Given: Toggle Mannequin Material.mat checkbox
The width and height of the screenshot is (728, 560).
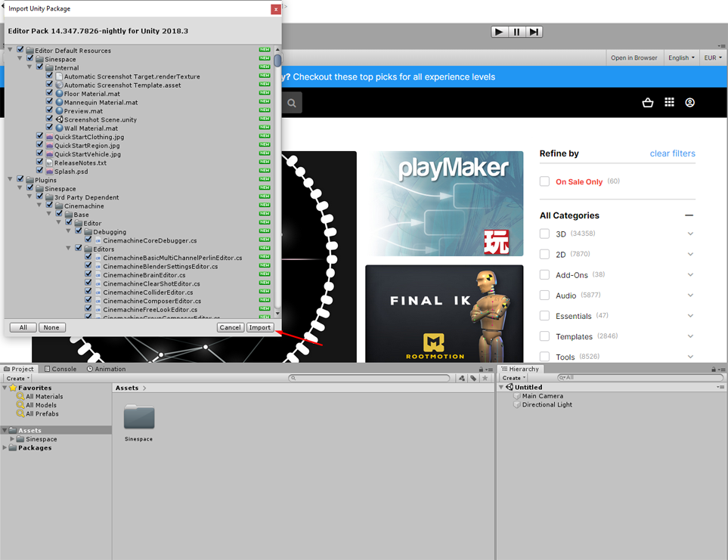Looking at the screenshot, I should click(50, 101).
